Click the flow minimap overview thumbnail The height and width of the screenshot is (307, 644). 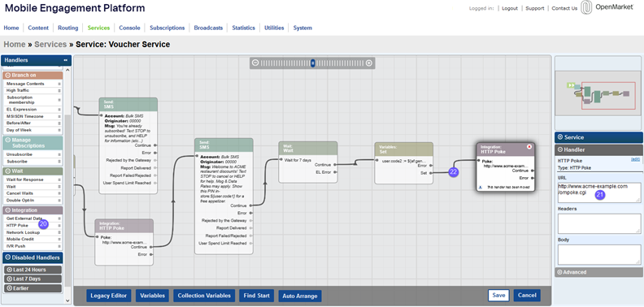pos(598,93)
